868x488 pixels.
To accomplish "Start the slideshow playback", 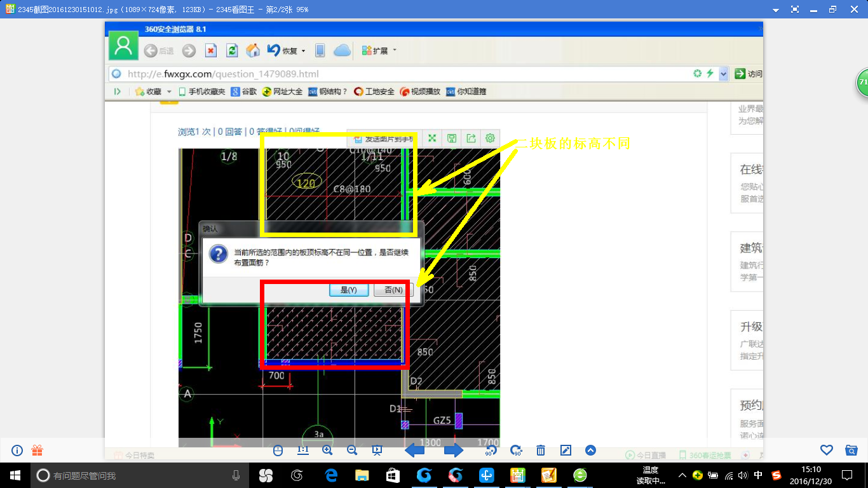I will click(x=377, y=451).
